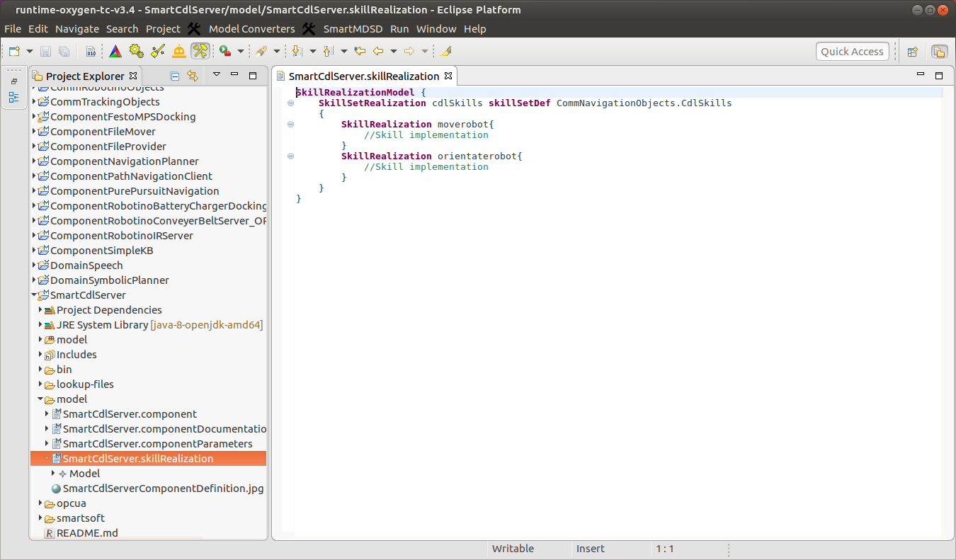956x560 pixels.
Task: Click the Quick Access search field
Action: pos(852,51)
